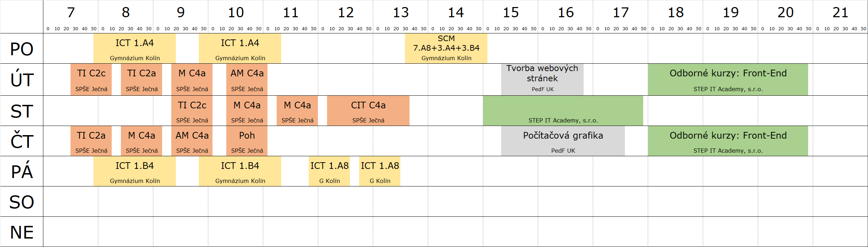
Task: Open the Počítačová grafika block
Action: click(x=563, y=141)
